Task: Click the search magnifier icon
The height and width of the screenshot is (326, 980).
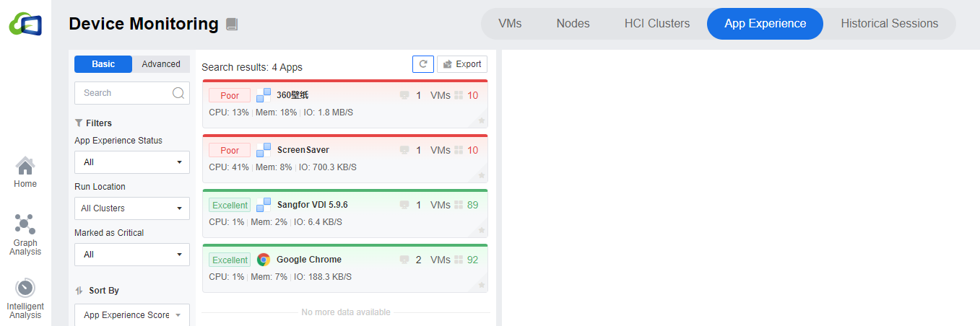Action: point(178,93)
